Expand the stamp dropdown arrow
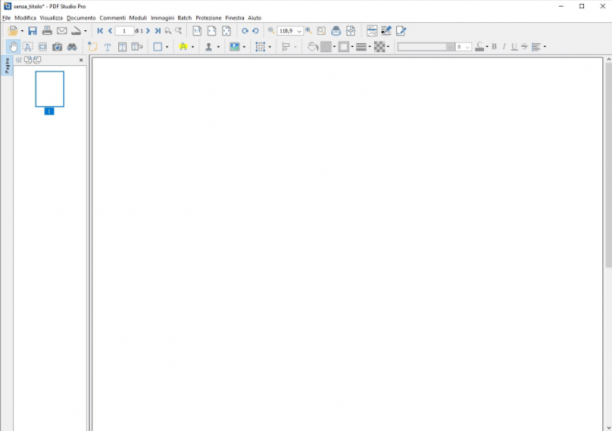 (x=218, y=47)
